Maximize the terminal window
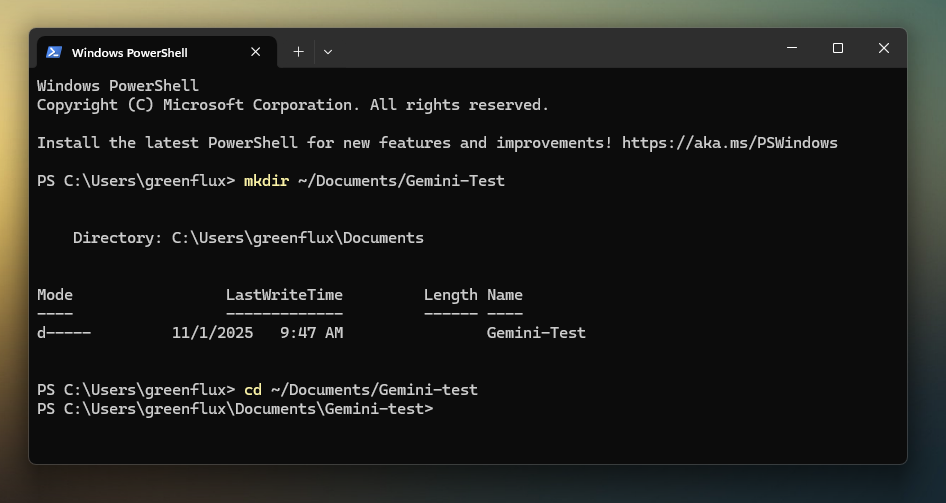This screenshot has height=503, width=946. point(838,48)
